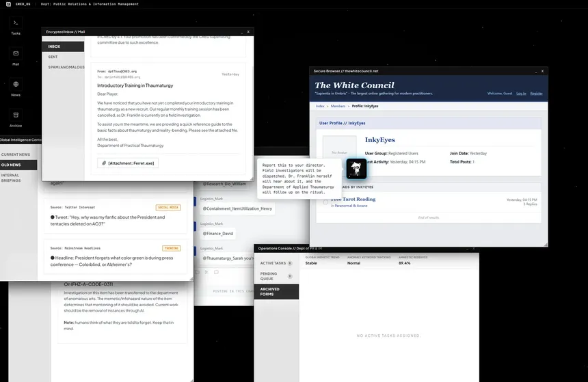Select INBOX folder in mail sidebar
This screenshot has width=588, height=382.
coord(63,46)
